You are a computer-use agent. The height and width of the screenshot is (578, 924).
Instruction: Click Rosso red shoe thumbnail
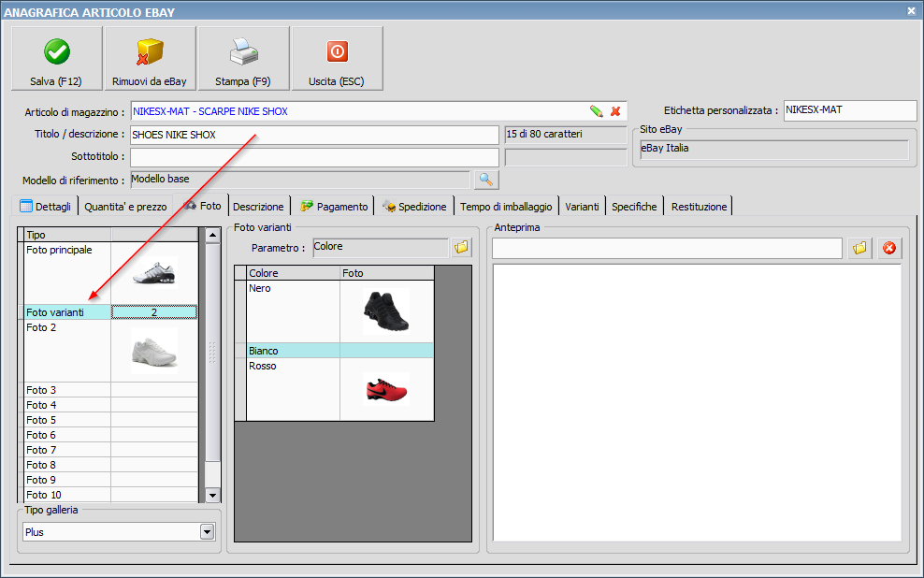pos(386,389)
